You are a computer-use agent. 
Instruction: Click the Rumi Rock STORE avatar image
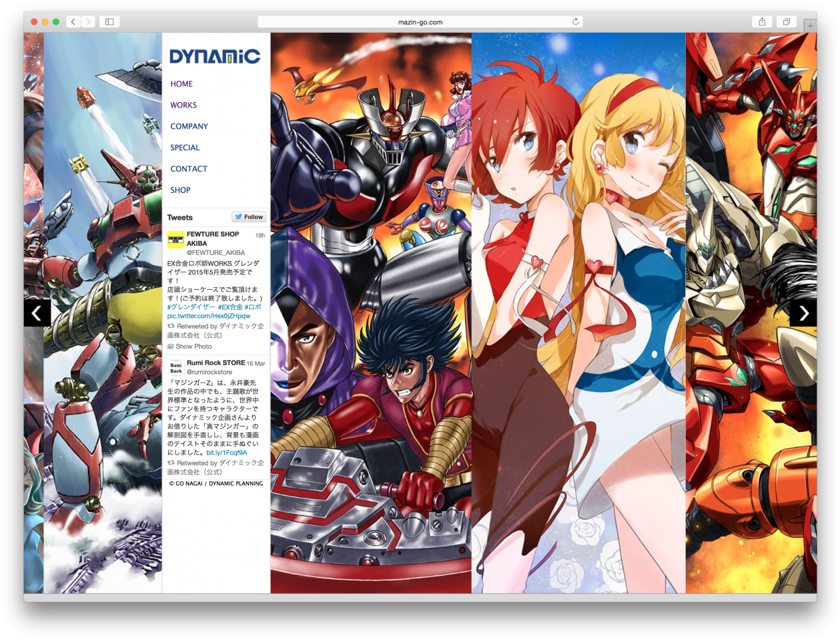175,367
